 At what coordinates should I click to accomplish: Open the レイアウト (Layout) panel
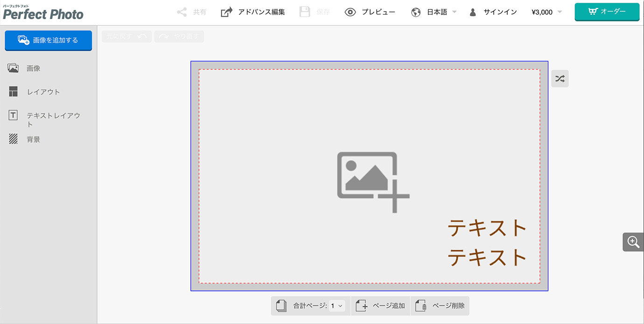click(13, 91)
